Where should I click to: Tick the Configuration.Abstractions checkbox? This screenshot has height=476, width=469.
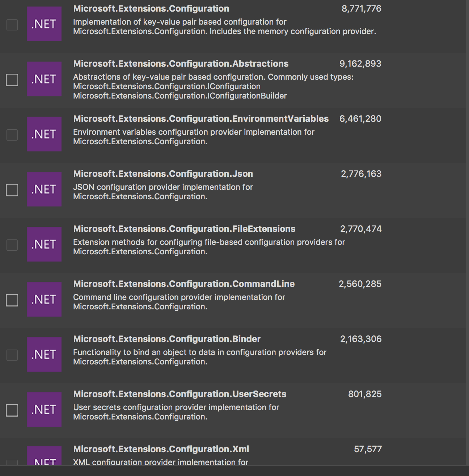[12, 80]
